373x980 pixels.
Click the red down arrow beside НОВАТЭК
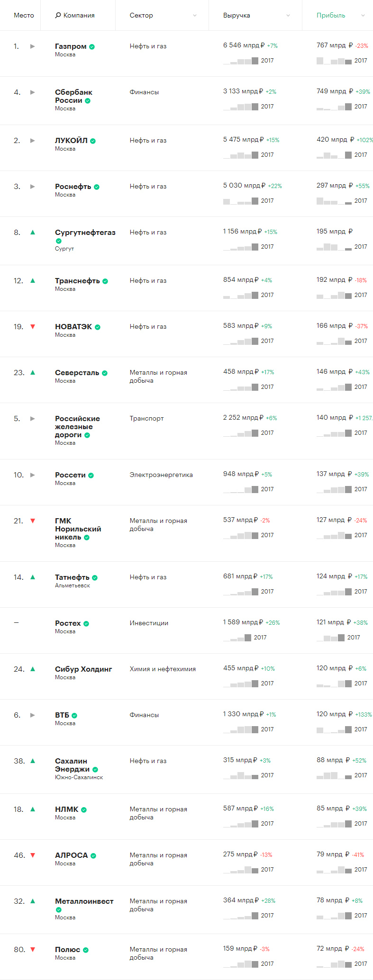pyautogui.click(x=33, y=326)
